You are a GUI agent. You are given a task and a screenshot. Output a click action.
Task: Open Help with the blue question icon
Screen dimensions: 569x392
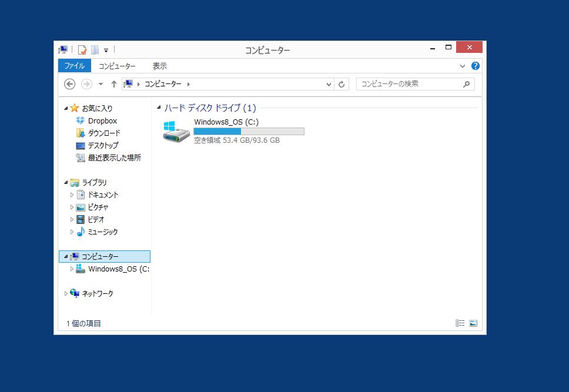[476, 66]
